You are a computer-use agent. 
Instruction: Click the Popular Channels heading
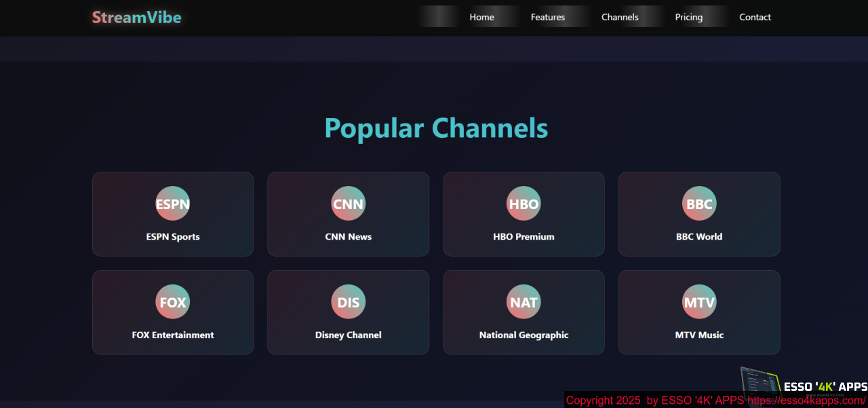436,128
